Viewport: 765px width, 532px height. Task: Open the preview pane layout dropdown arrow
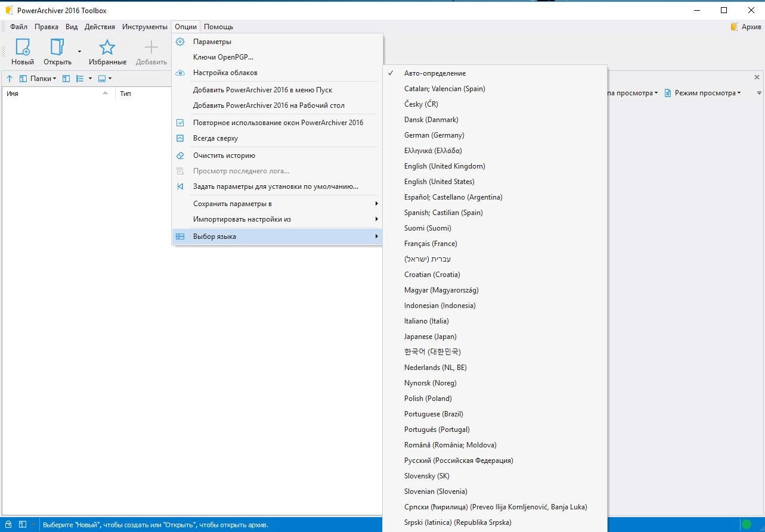point(110,79)
